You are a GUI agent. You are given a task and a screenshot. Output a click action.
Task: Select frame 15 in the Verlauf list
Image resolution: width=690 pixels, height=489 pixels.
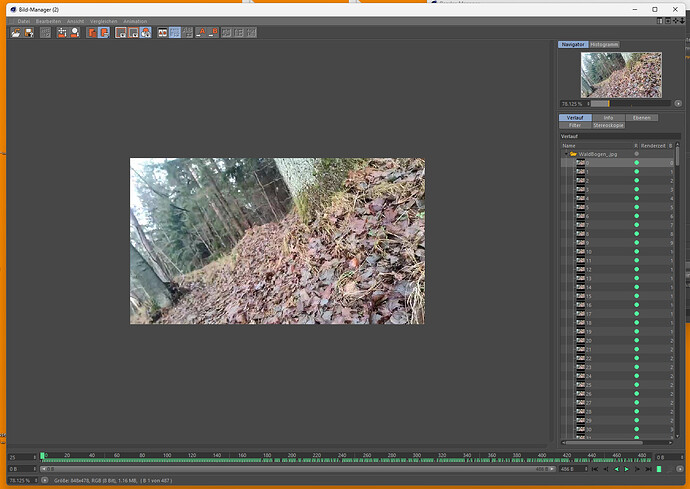pyautogui.click(x=617, y=296)
